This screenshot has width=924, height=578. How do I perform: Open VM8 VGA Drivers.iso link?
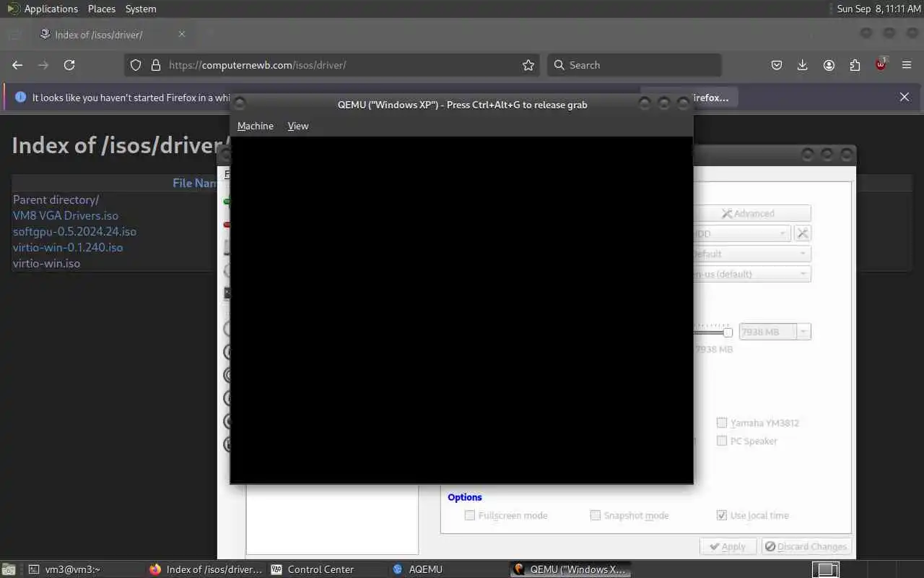point(66,215)
